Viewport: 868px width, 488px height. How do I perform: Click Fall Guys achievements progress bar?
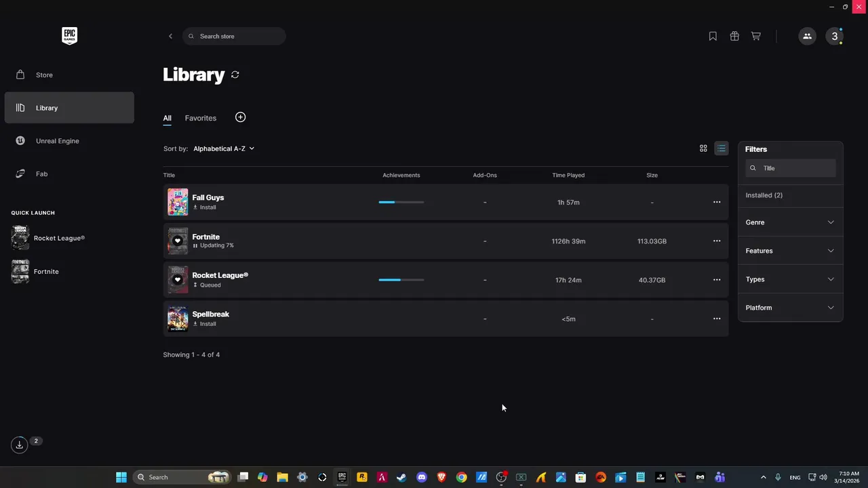[401, 202]
